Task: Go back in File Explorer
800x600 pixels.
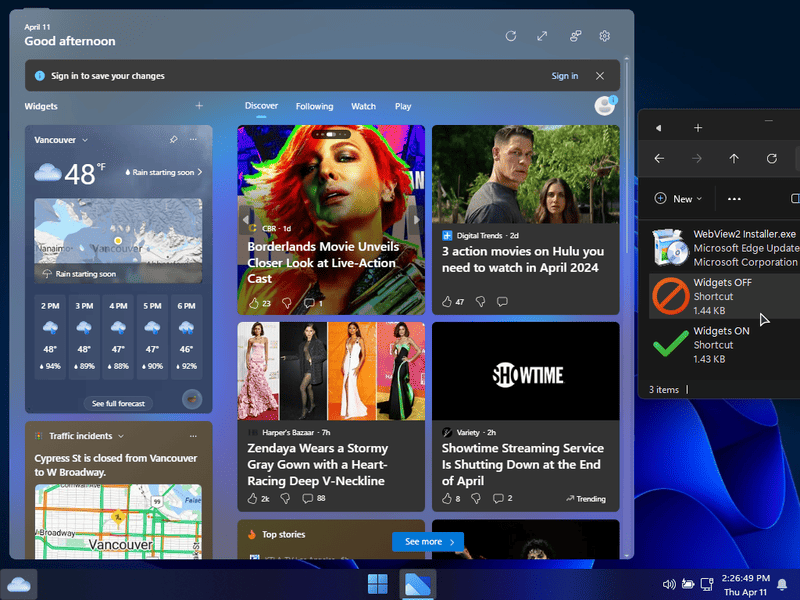Action: (x=659, y=159)
